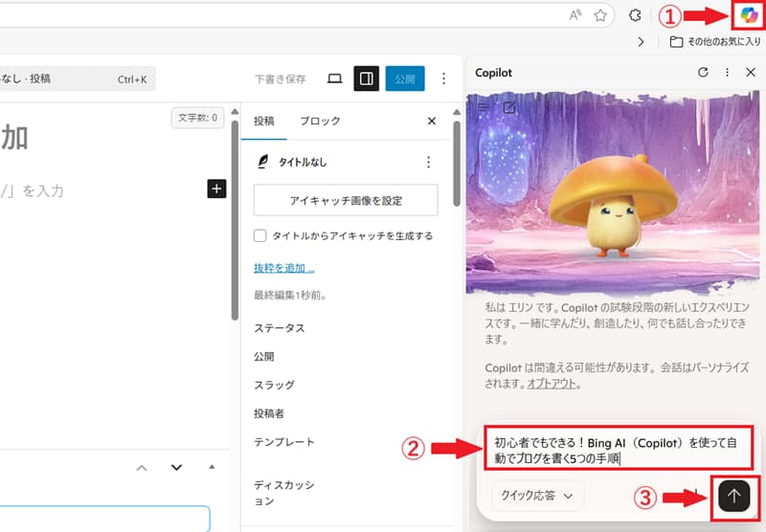The image size is (766, 532).
Task: Click the mushroom character image
Action: (613, 206)
